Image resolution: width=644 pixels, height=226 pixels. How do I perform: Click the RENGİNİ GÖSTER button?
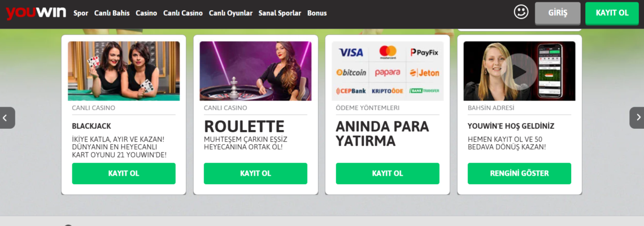pyautogui.click(x=519, y=173)
